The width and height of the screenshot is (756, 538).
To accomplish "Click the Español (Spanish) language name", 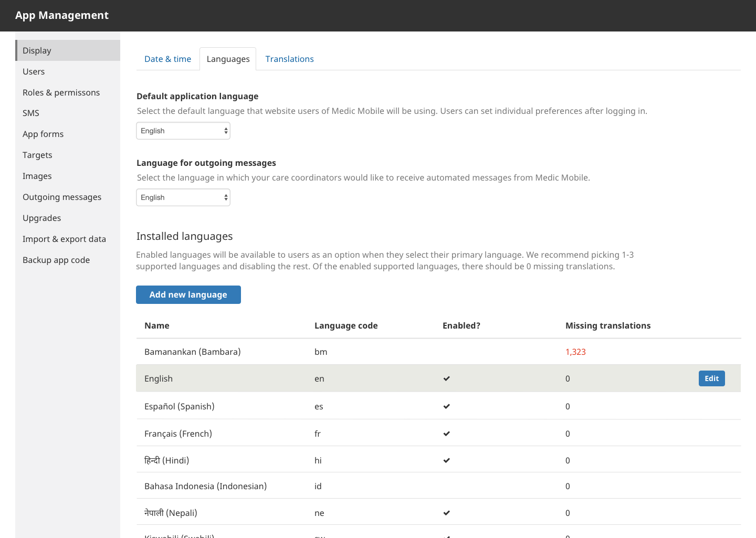I will point(180,406).
